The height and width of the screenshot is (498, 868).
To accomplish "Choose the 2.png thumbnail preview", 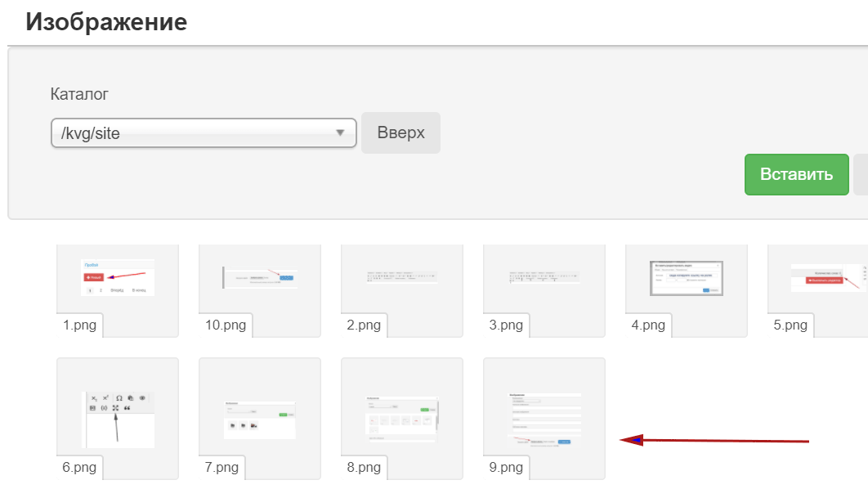I will tap(402, 278).
